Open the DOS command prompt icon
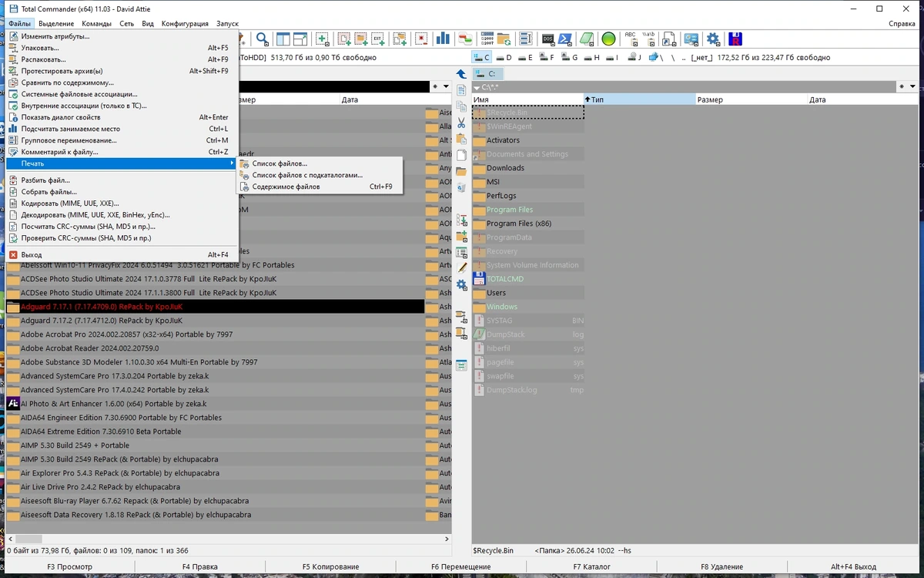 point(548,39)
